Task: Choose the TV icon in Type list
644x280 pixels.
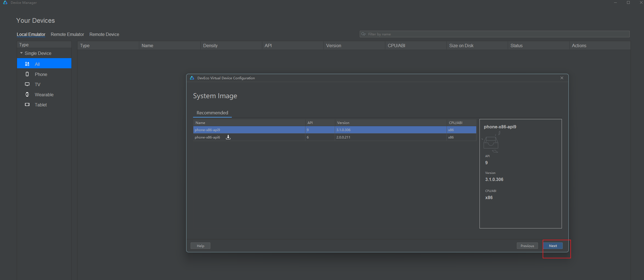Action: click(27, 84)
